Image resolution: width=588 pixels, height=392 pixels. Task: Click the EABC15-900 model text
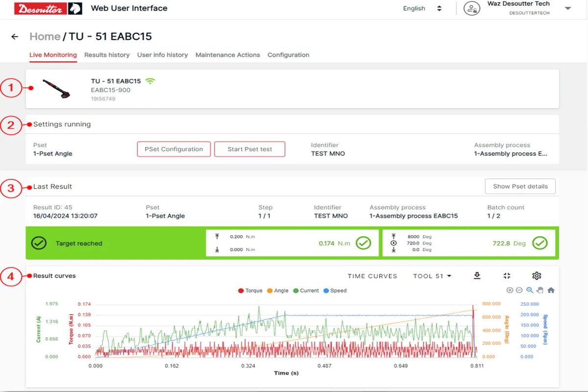point(111,90)
